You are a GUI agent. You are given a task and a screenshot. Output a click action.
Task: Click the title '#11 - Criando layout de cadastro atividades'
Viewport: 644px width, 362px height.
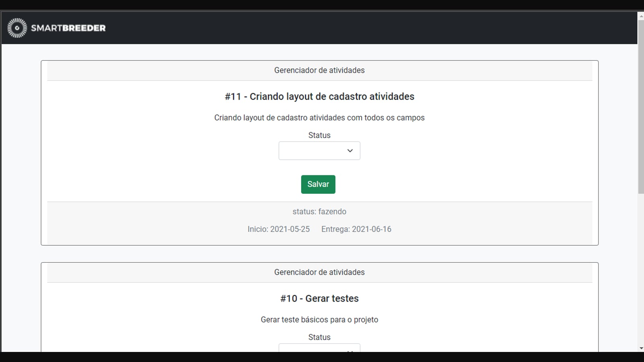tap(320, 97)
